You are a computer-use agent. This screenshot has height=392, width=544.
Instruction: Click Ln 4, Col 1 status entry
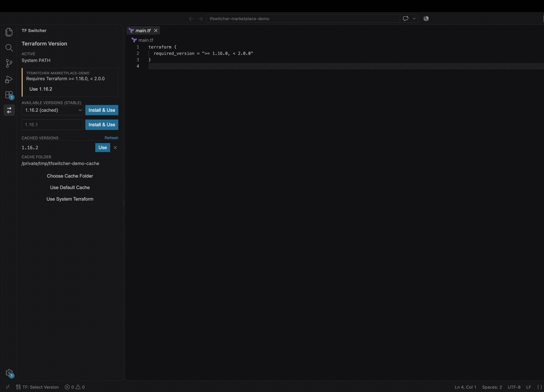(465, 387)
